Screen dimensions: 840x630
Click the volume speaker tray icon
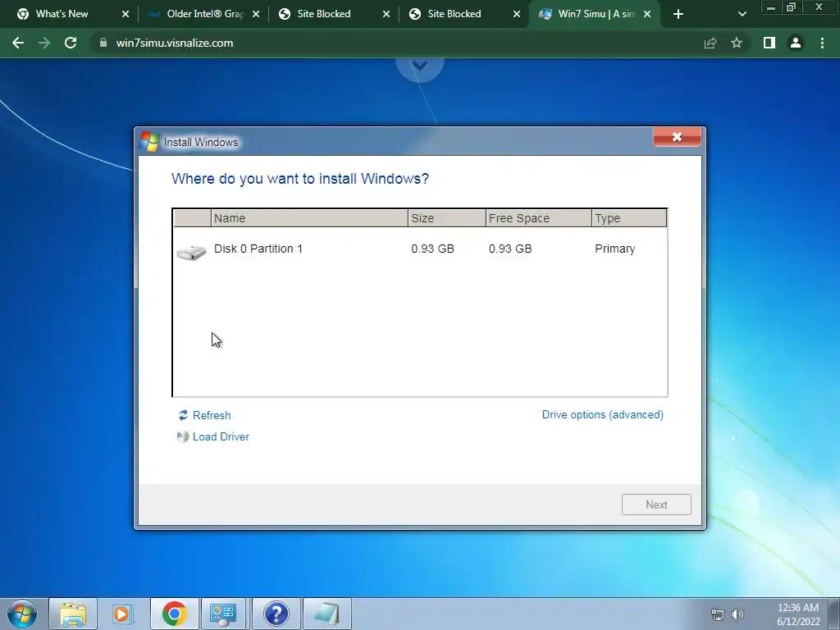point(737,614)
